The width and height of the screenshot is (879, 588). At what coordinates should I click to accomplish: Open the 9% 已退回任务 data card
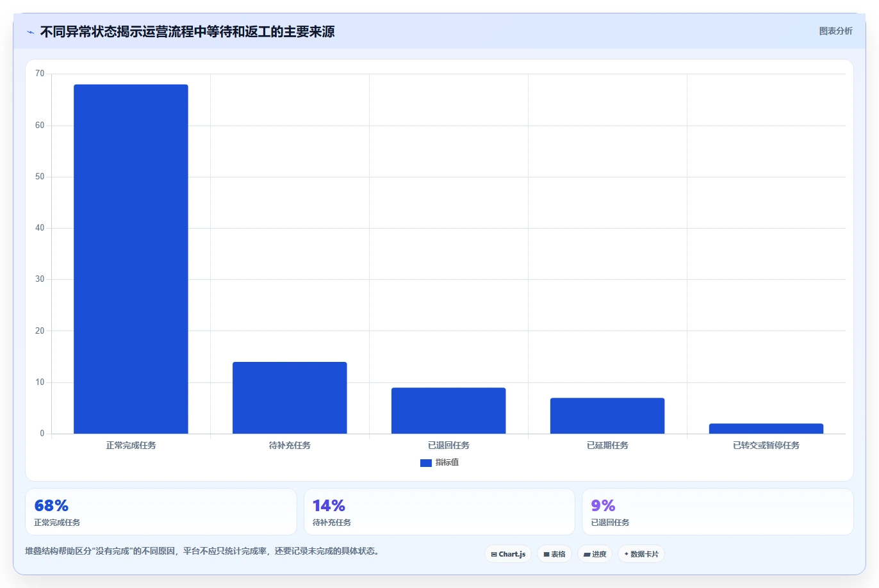tap(718, 512)
